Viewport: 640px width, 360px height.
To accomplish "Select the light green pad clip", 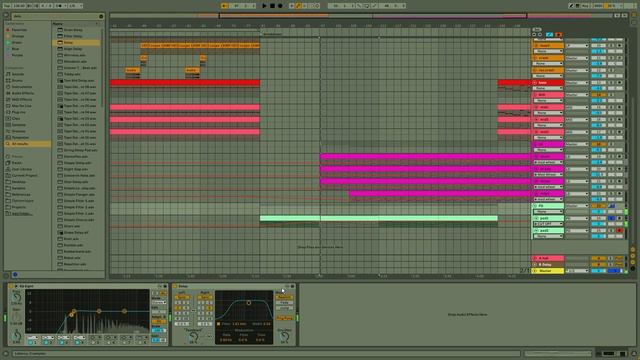I will [x=378, y=218].
